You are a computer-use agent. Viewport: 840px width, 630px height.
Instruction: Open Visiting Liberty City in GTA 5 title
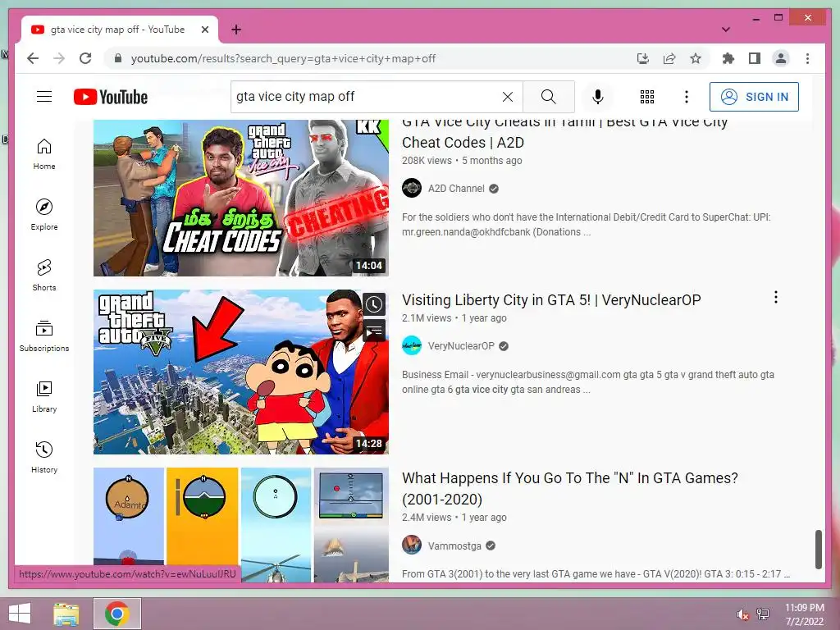[x=551, y=300]
